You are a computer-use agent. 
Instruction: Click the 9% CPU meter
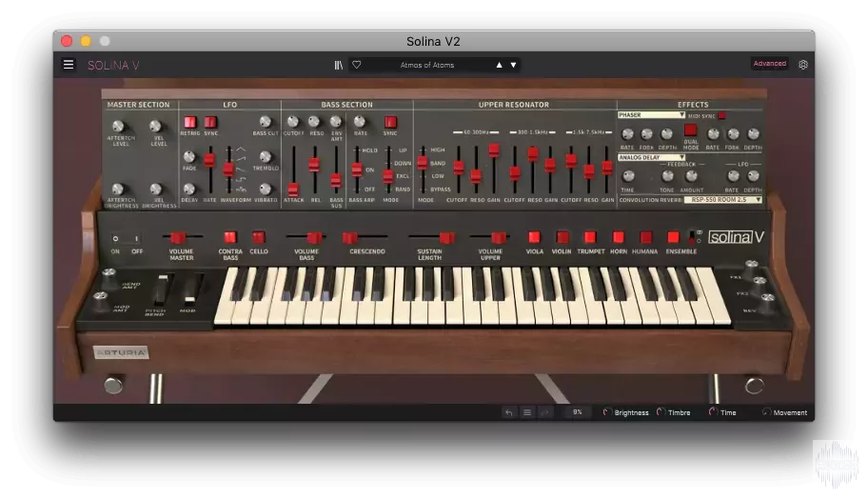(578, 412)
